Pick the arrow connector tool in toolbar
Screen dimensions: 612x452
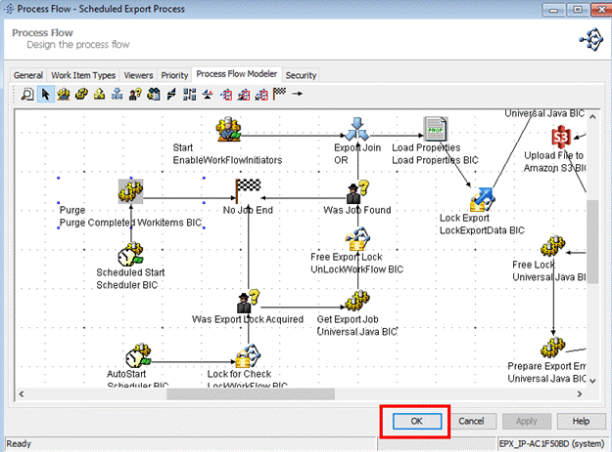pyautogui.click(x=297, y=94)
